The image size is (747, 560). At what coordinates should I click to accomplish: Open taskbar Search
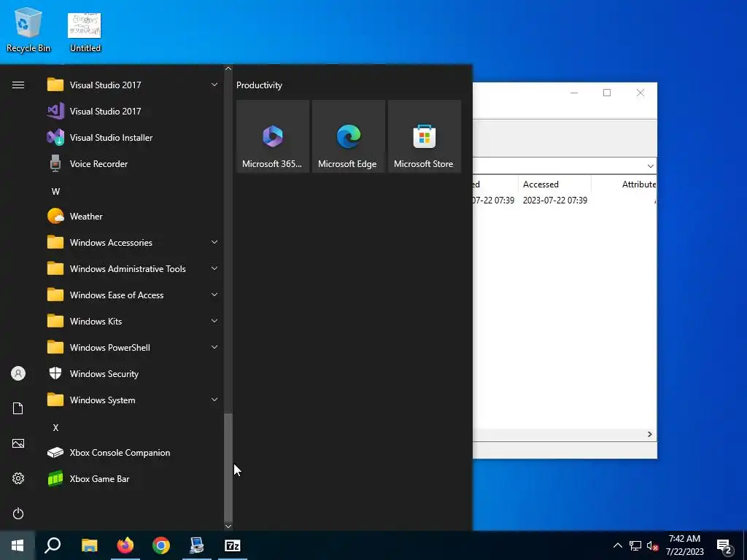tap(53, 545)
